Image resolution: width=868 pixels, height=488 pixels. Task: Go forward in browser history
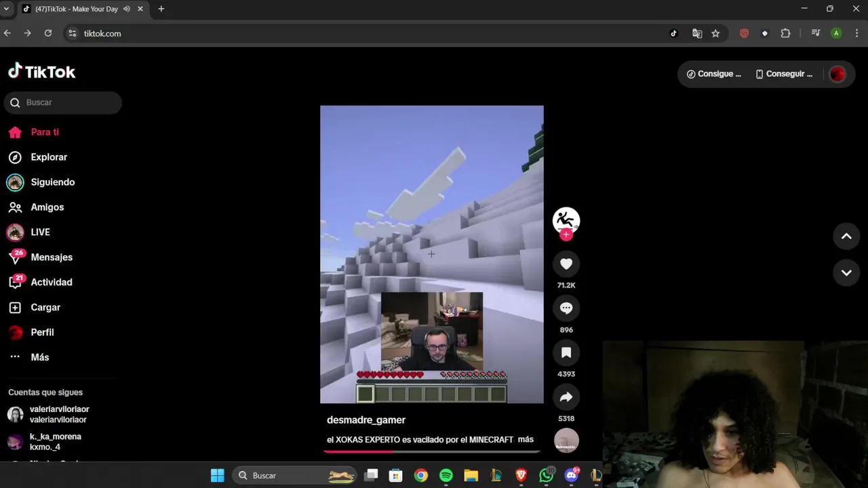pos(27,33)
